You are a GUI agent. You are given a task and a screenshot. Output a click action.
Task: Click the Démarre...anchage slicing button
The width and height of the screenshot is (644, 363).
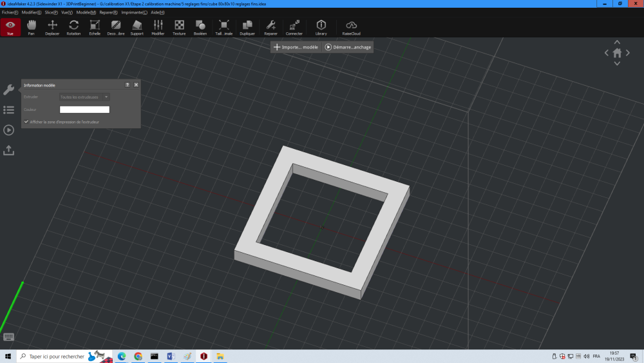click(348, 47)
